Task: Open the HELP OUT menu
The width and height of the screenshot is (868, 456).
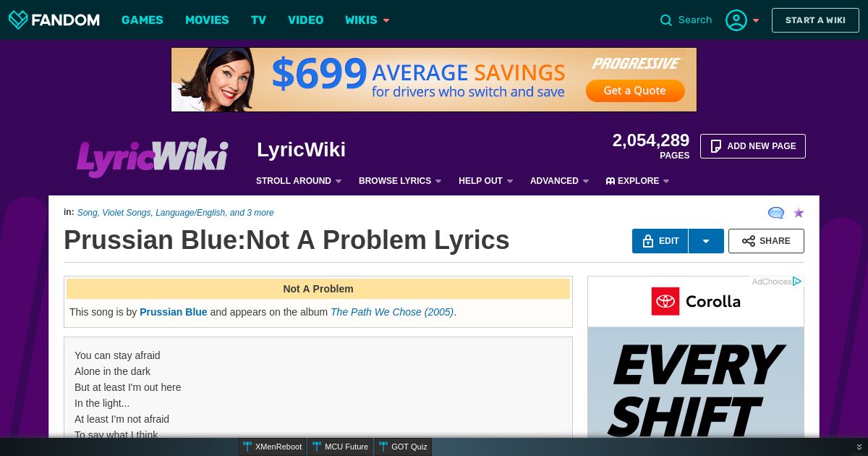Action: 486,181
